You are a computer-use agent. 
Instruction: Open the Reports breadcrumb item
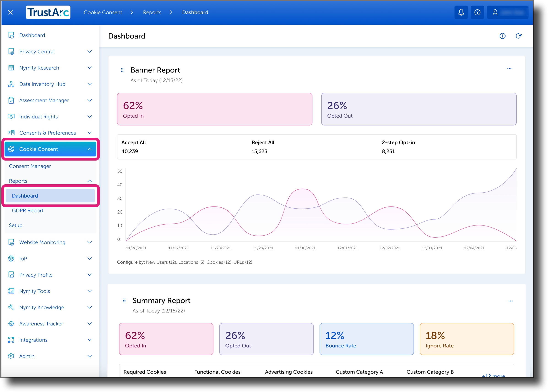(152, 12)
